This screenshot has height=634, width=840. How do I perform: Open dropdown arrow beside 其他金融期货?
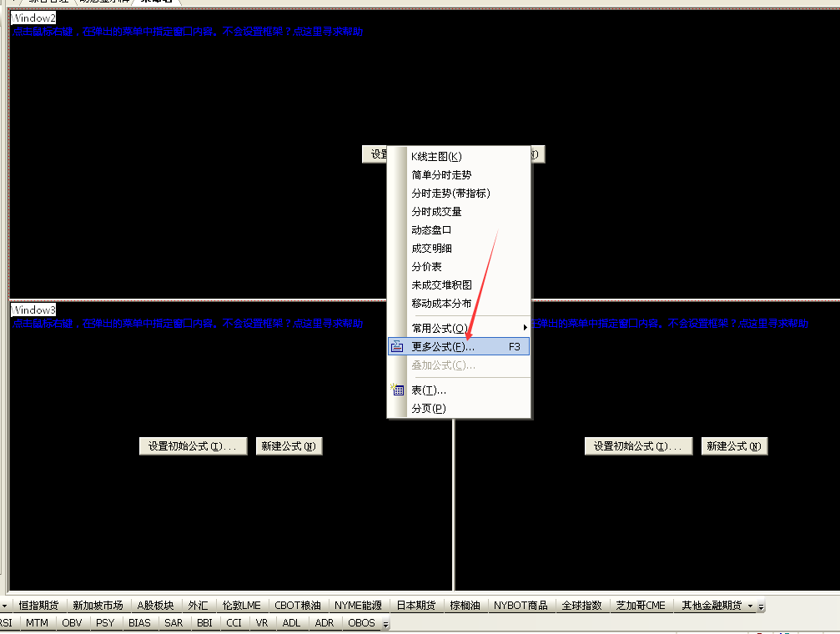tap(751, 606)
